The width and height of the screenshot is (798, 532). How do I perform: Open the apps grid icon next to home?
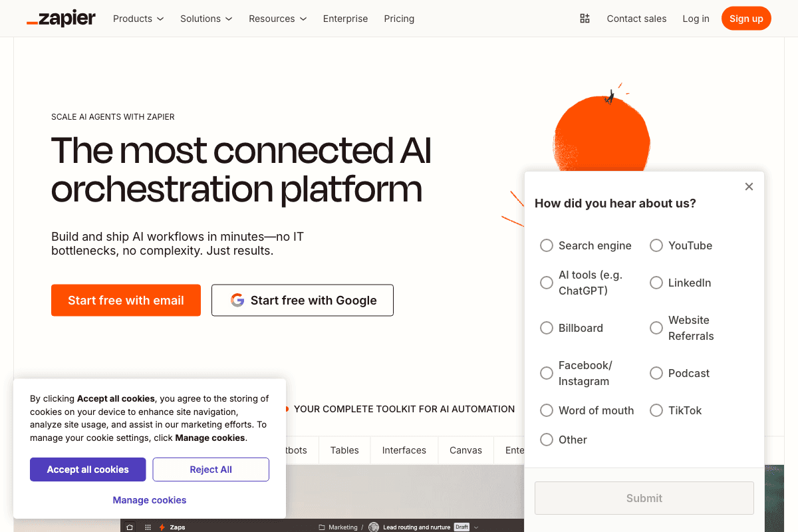(x=148, y=527)
